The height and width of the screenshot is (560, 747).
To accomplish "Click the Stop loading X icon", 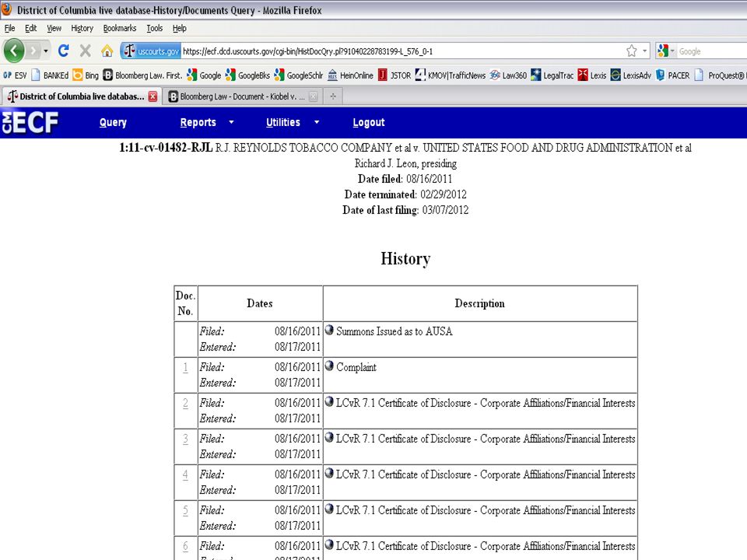I will pyautogui.click(x=86, y=51).
